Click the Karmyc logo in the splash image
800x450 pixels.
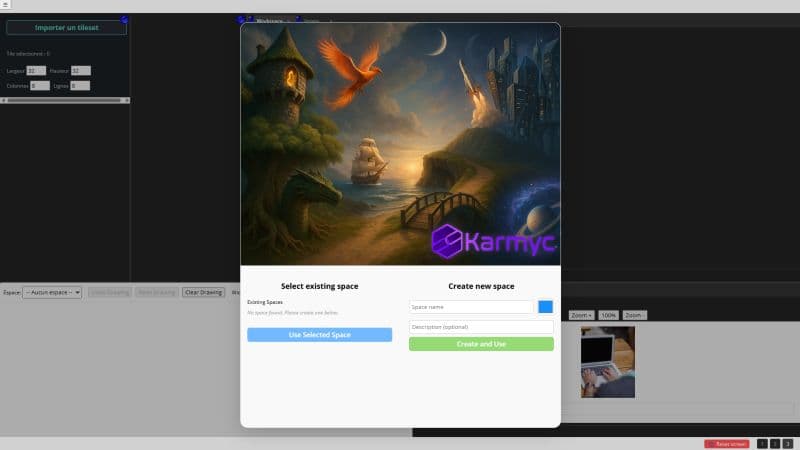click(493, 241)
